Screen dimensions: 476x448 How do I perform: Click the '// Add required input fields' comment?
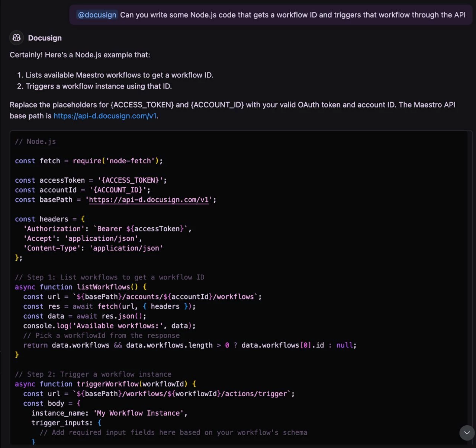coord(173,432)
